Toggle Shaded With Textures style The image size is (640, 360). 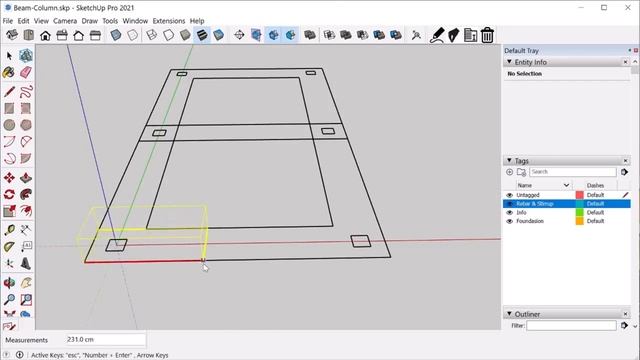[x=202, y=35]
